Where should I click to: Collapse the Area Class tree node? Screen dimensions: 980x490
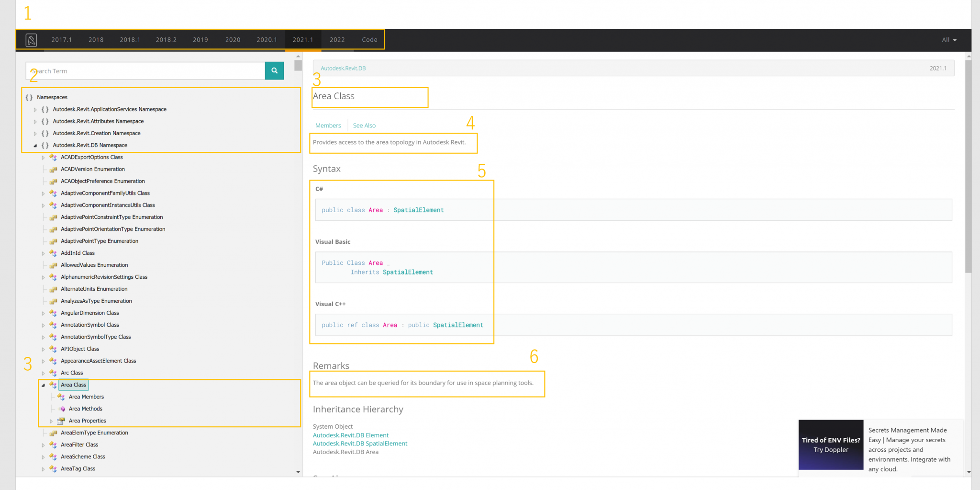click(x=43, y=385)
